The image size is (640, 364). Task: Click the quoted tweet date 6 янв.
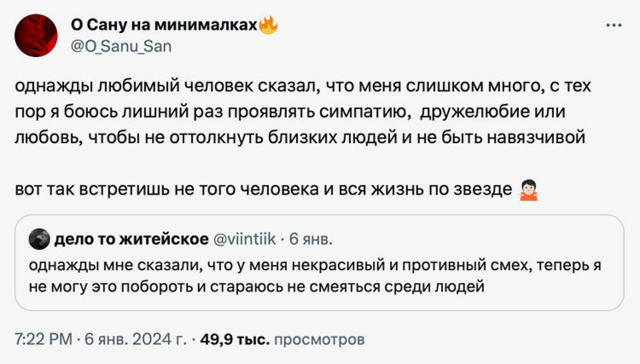click(311, 239)
